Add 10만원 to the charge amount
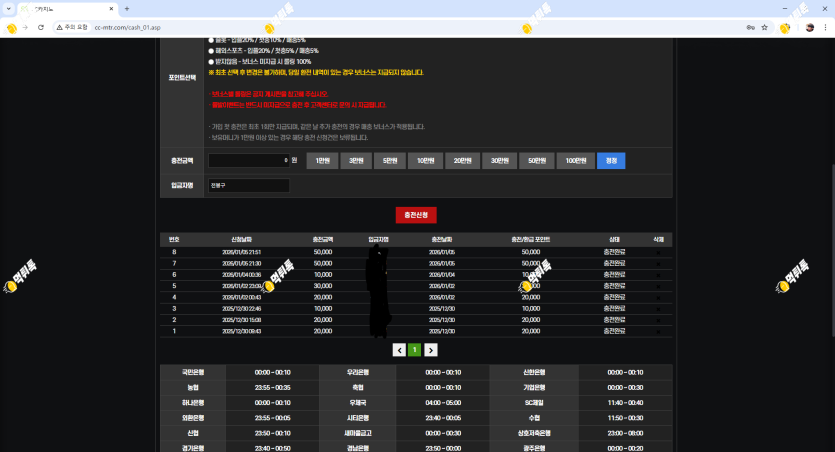This screenshot has height=452, width=835. coord(426,160)
